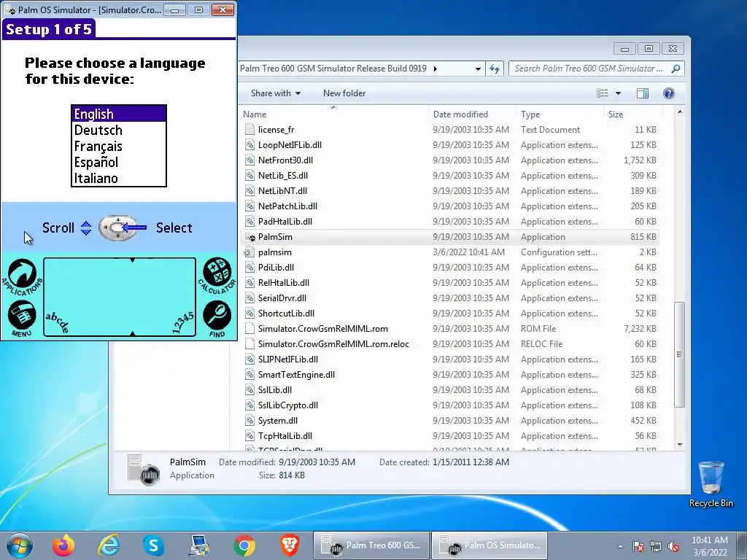The image size is (747, 560).
Task: Refresh the Explorer folder with the arrows button
Action: tap(495, 69)
